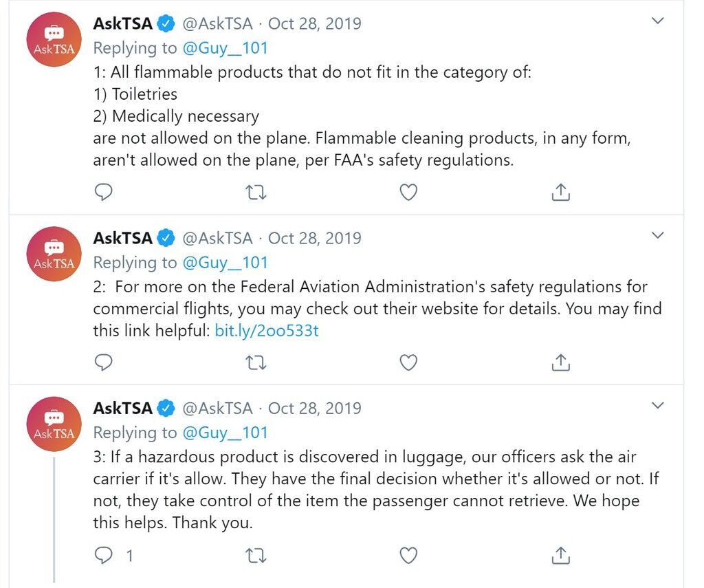Share the second tweet about FAA website
This screenshot has width=704, height=588.
[x=560, y=362]
